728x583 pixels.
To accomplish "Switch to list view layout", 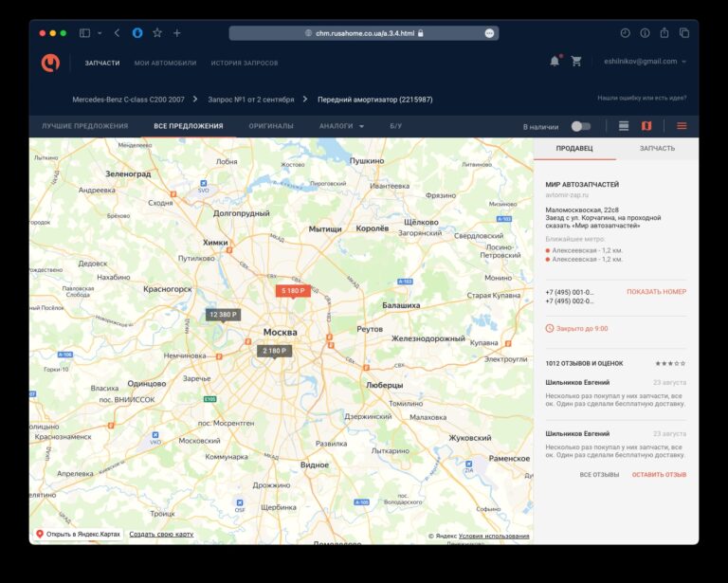I will pyautogui.click(x=624, y=126).
